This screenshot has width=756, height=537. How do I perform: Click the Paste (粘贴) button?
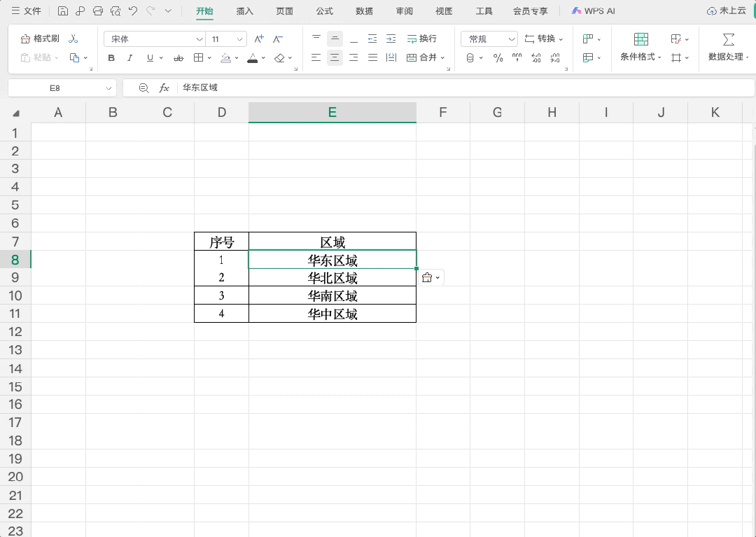pos(39,58)
